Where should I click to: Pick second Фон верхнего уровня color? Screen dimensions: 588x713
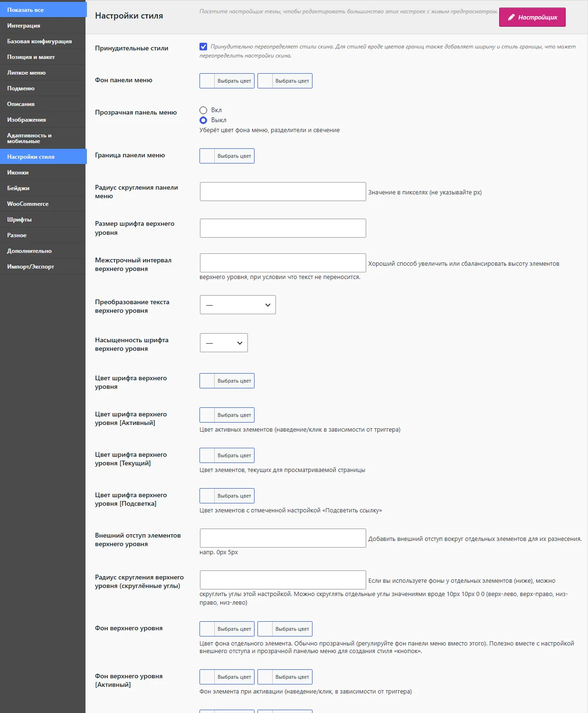click(x=285, y=629)
